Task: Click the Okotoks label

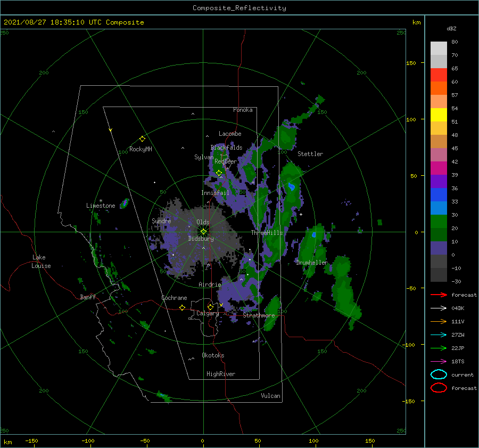Action: click(x=213, y=355)
